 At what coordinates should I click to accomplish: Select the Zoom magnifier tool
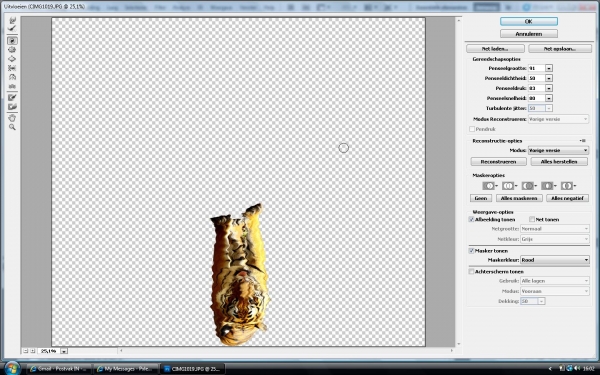pyautogui.click(x=12, y=127)
